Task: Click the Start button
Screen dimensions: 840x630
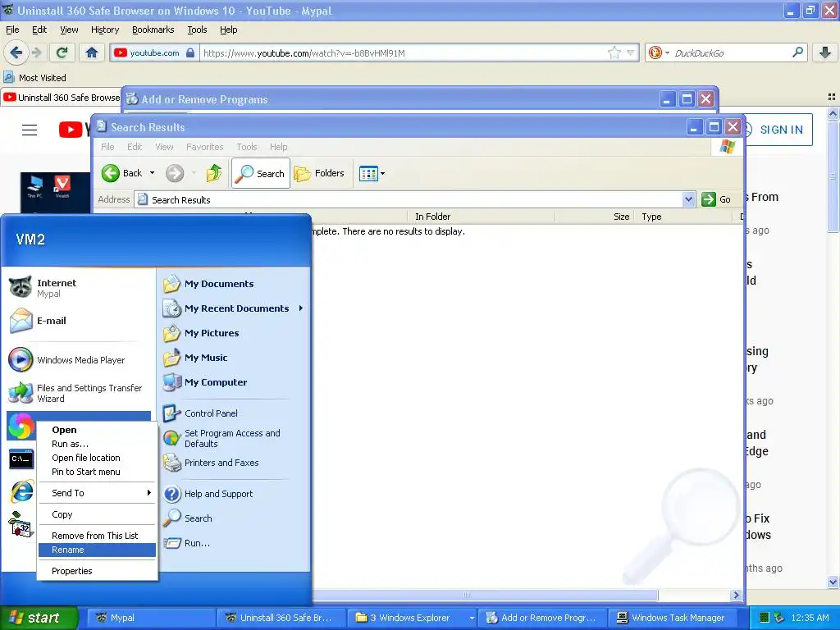Action: [39, 618]
